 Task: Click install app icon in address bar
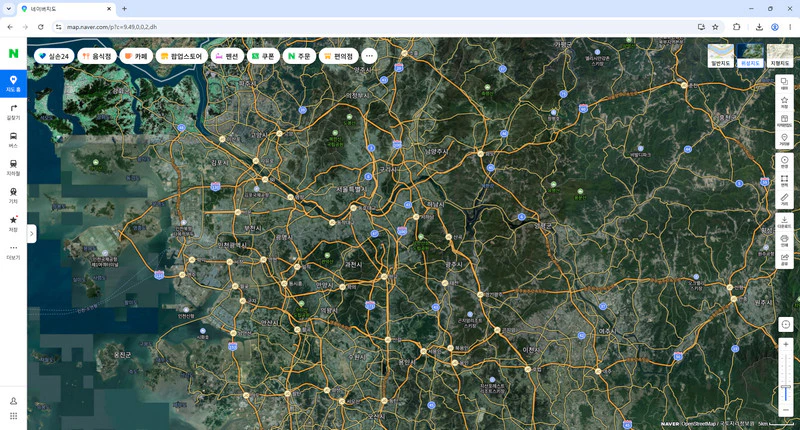[701, 27]
